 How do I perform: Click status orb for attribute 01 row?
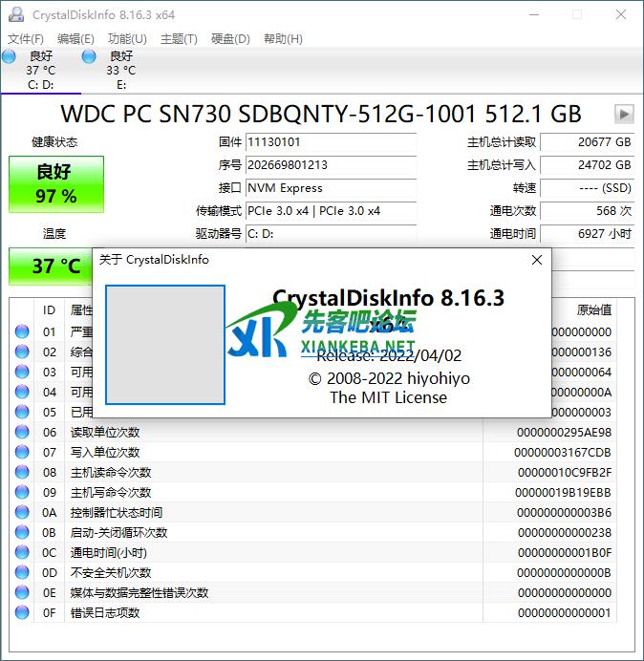pos(22,332)
